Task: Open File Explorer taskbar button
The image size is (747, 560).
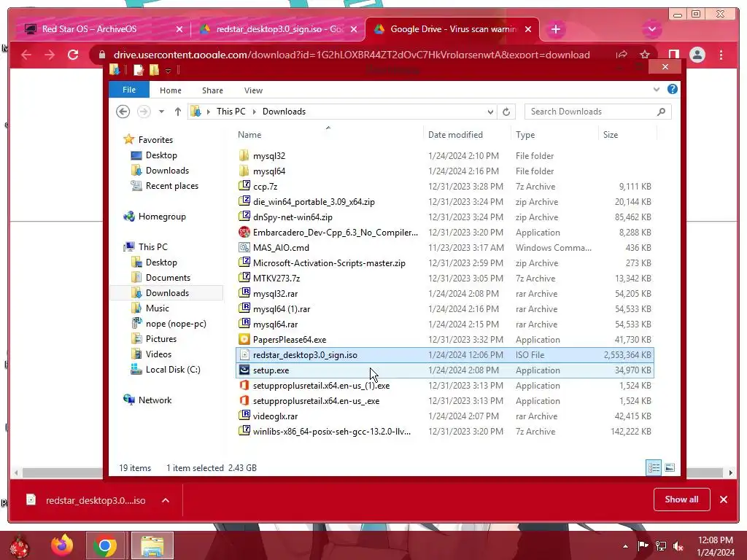Action: pos(152,545)
